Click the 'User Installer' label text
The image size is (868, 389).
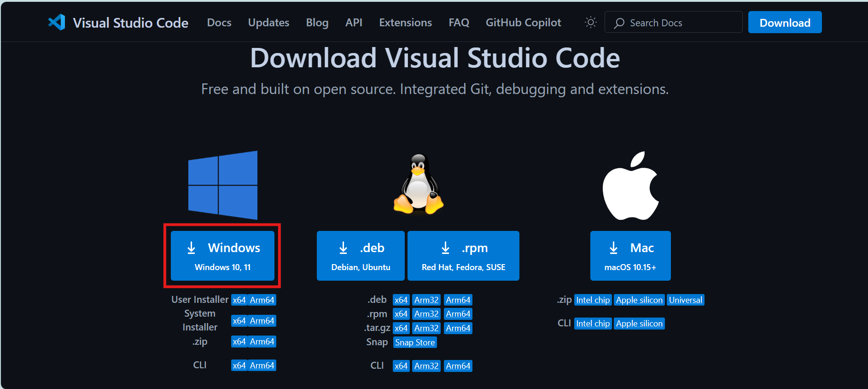(x=200, y=300)
